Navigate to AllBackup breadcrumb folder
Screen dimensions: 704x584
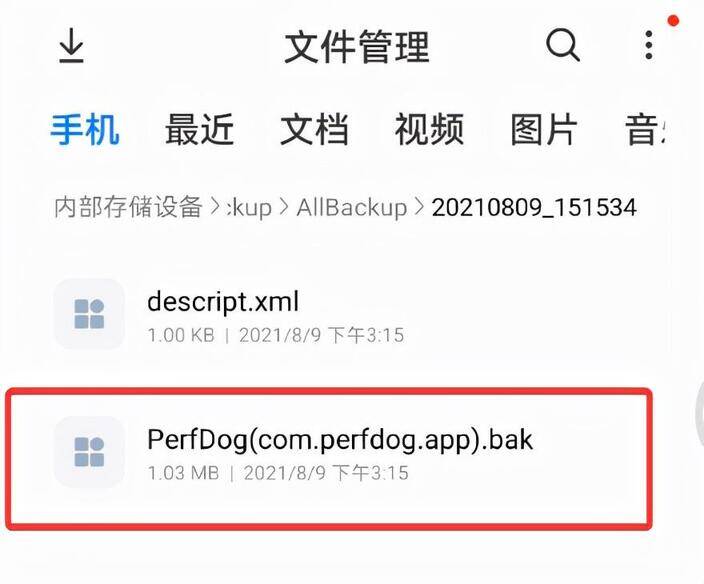tap(352, 208)
